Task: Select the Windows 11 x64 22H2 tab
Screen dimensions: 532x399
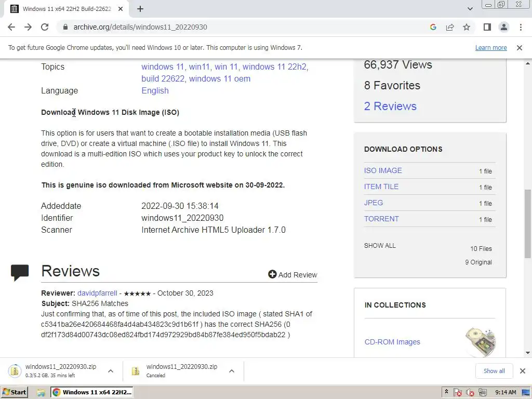Action: tap(66, 9)
